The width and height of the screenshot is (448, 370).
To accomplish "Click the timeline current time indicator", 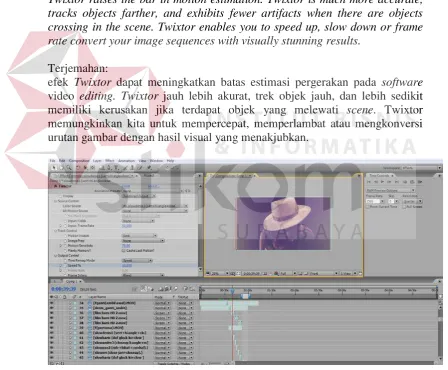I will click(232, 291).
